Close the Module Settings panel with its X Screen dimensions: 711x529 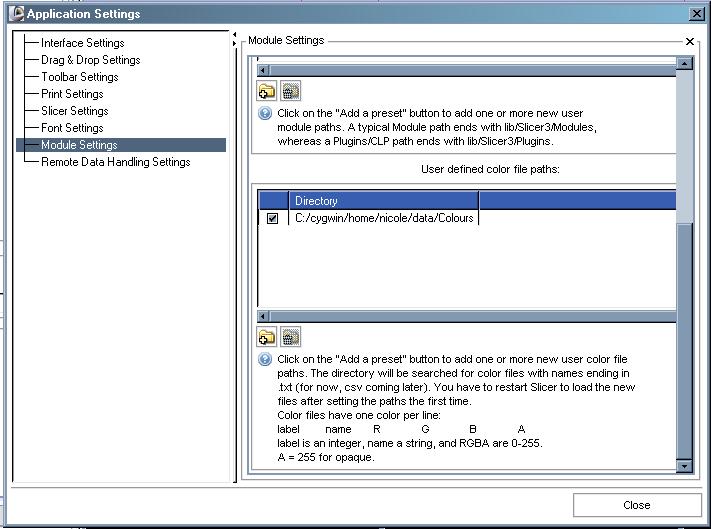(x=690, y=42)
